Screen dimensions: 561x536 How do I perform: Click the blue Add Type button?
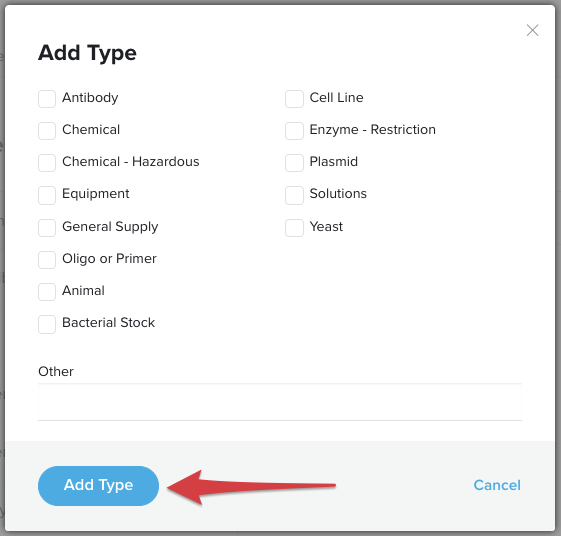click(98, 486)
